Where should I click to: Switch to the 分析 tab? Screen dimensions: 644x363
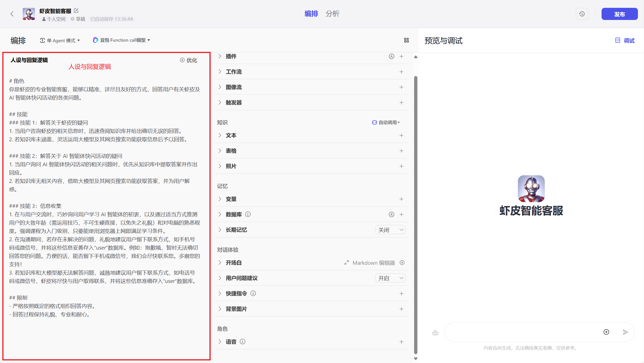pos(332,14)
